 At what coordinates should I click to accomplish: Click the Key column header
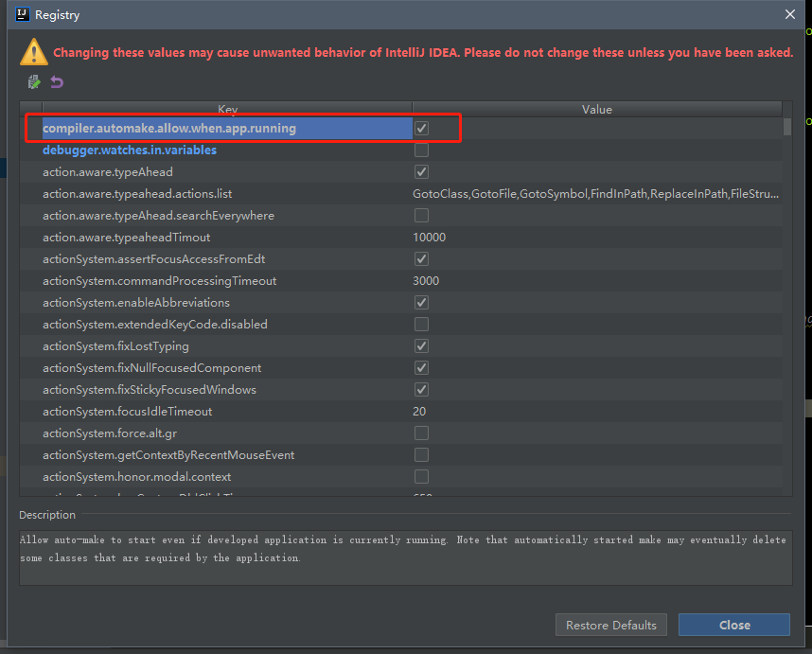tap(227, 109)
